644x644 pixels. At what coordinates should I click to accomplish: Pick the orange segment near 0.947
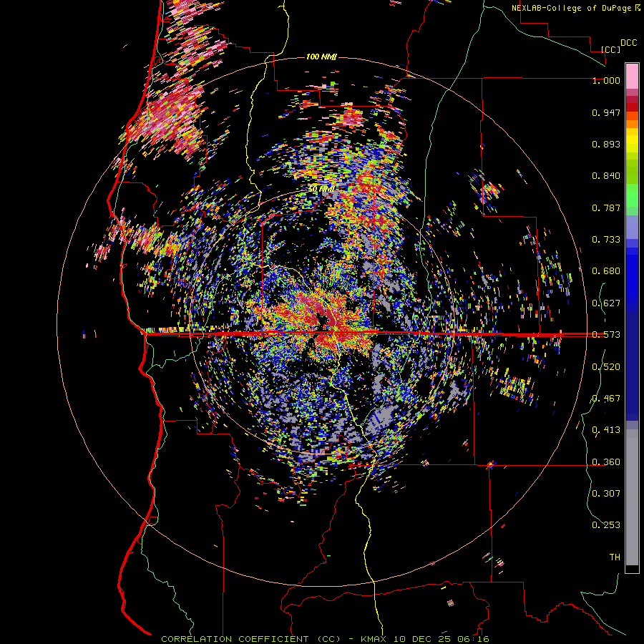(632, 116)
